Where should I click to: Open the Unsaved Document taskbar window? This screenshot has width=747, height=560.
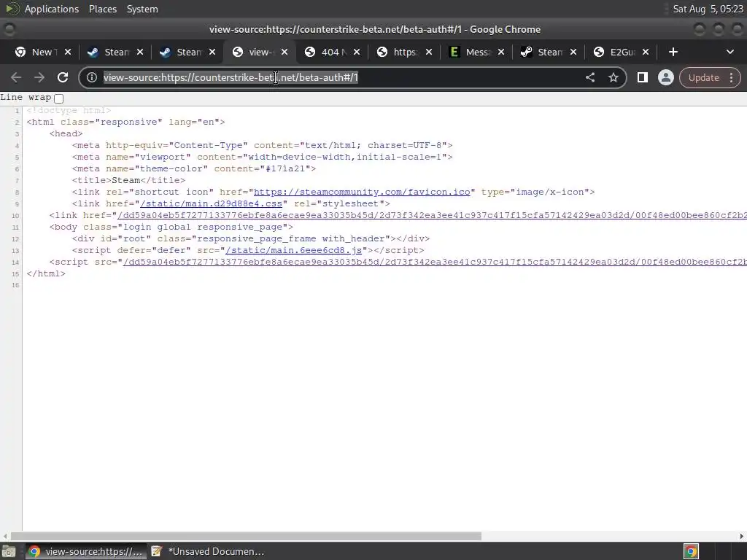coord(207,551)
